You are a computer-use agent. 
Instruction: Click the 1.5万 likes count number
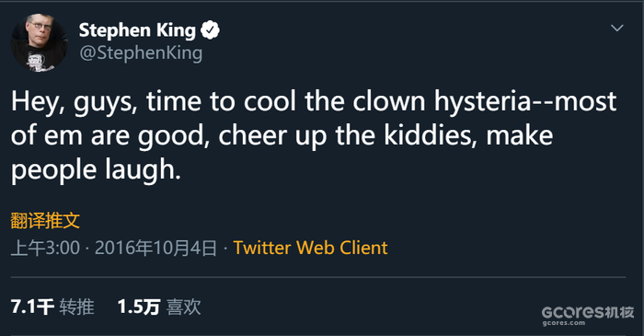point(138,307)
